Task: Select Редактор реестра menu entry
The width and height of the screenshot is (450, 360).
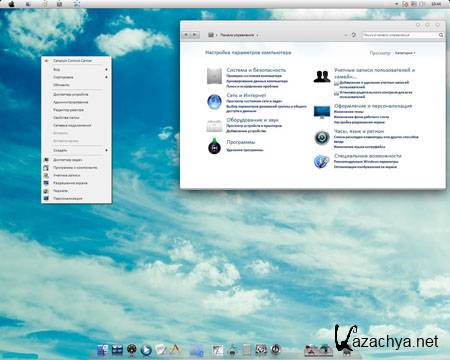Action: 76,110
